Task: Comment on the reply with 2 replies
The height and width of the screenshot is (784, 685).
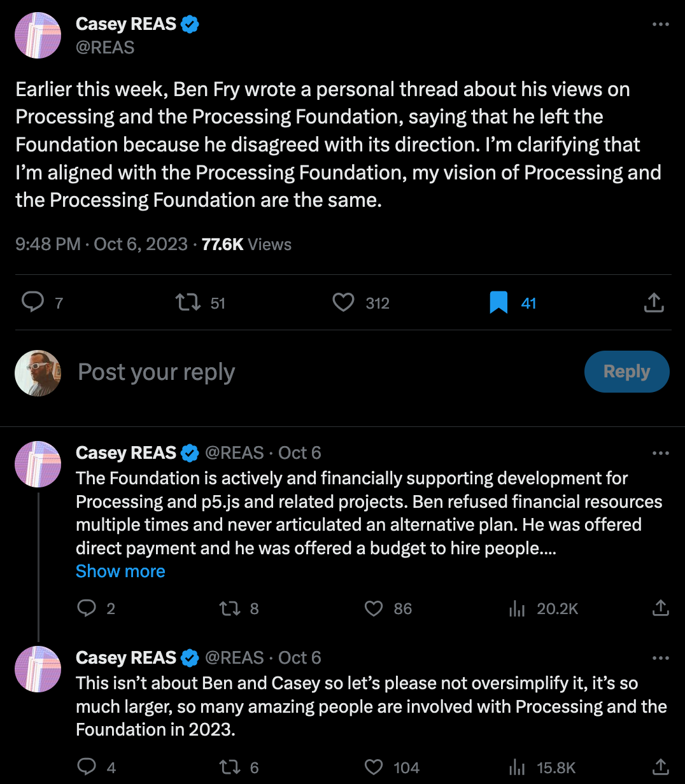Action: pyautogui.click(x=87, y=608)
